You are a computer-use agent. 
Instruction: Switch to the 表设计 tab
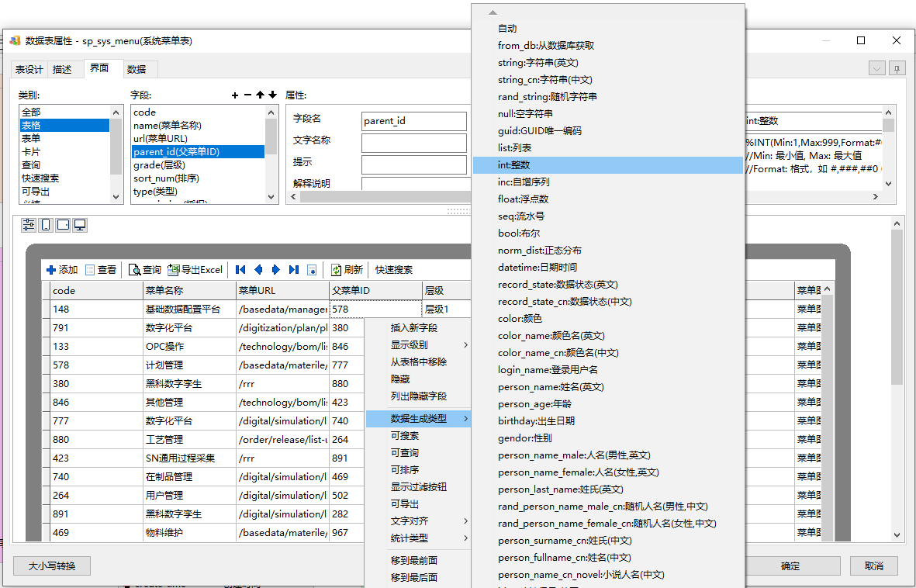click(x=29, y=69)
